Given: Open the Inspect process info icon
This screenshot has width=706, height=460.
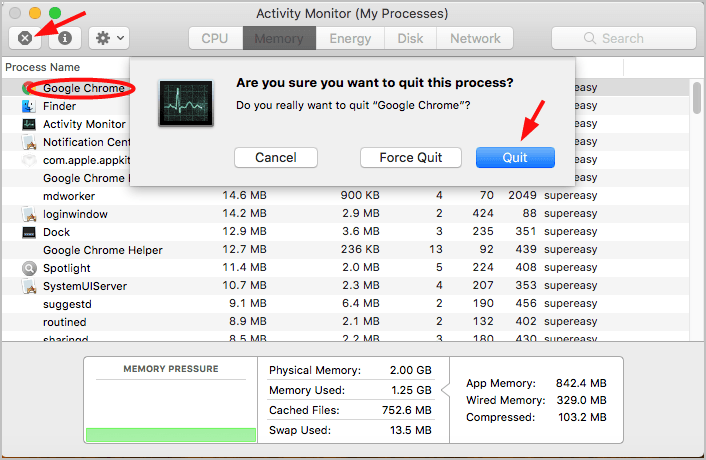Looking at the screenshot, I should coord(65,38).
